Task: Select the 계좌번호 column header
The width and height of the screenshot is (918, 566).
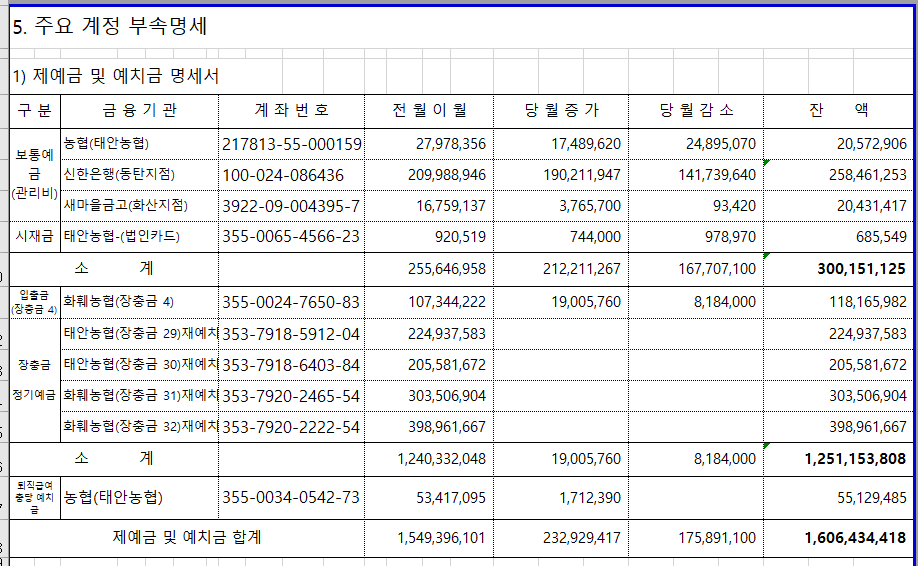Action: click(292, 110)
